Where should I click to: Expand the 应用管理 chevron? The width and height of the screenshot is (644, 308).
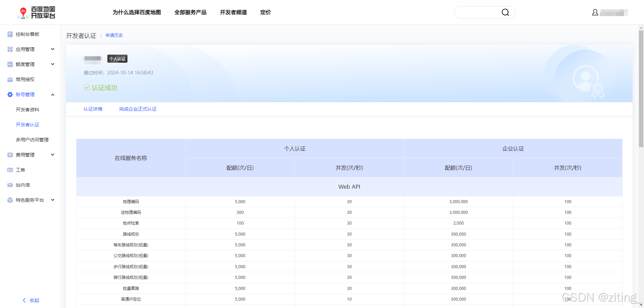click(53, 49)
